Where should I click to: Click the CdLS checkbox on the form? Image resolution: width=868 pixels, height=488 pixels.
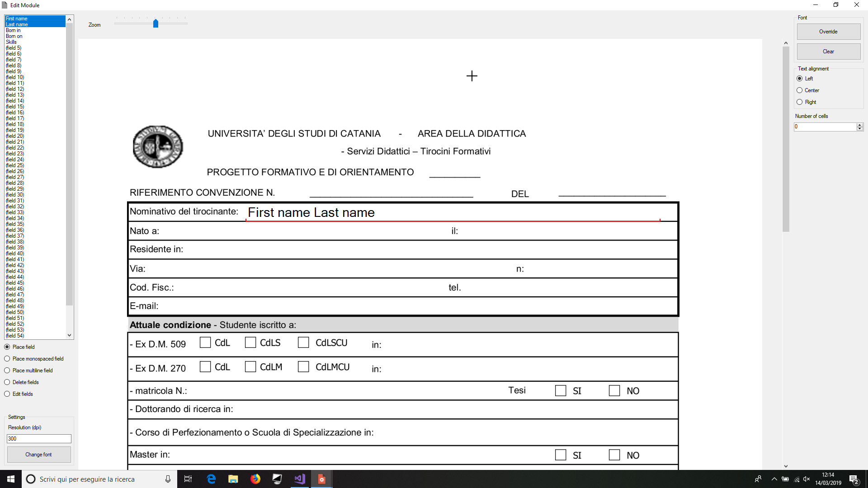pyautogui.click(x=250, y=343)
